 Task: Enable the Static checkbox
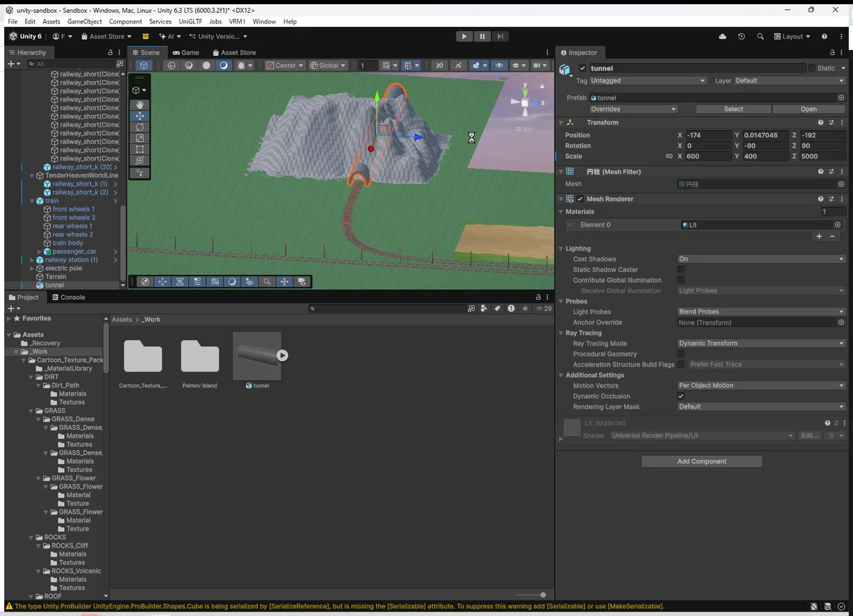[x=812, y=68]
